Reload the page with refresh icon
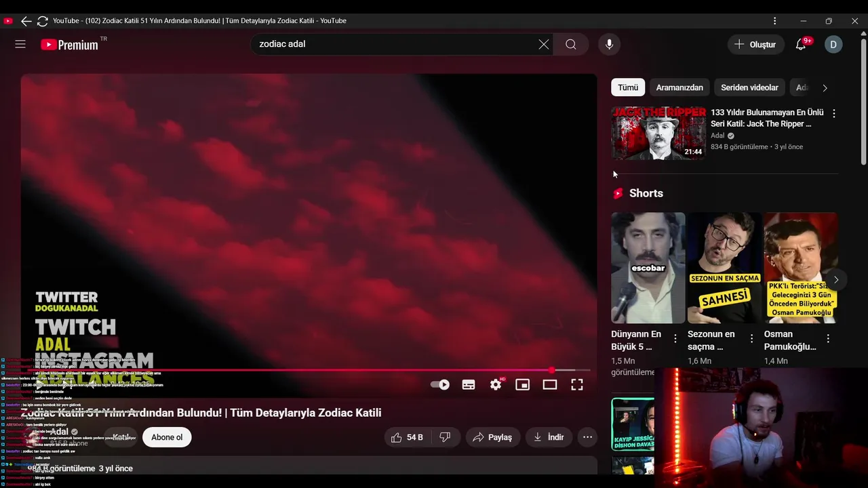 (42, 21)
